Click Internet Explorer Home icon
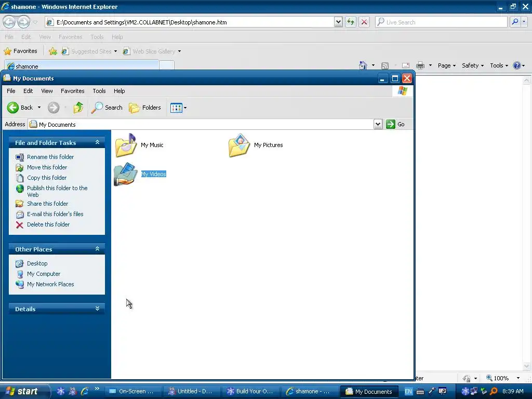 pos(363,65)
